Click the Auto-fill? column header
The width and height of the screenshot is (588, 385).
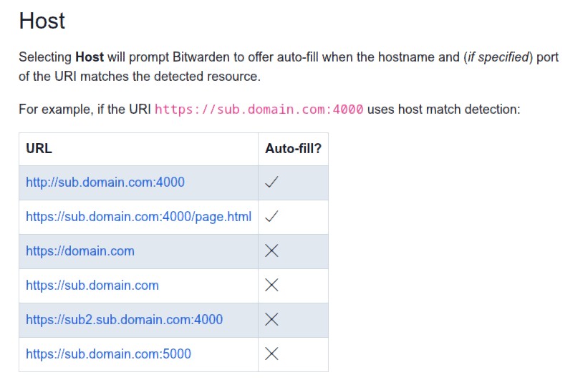tap(293, 149)
